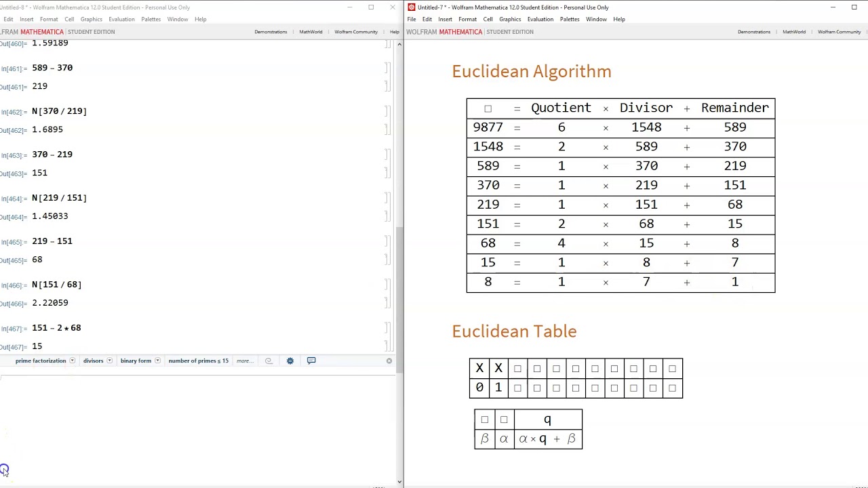Open Wolfram Community link in left window
The width and height of the screenshot is (868, 488).
click(x=356, y=32)
